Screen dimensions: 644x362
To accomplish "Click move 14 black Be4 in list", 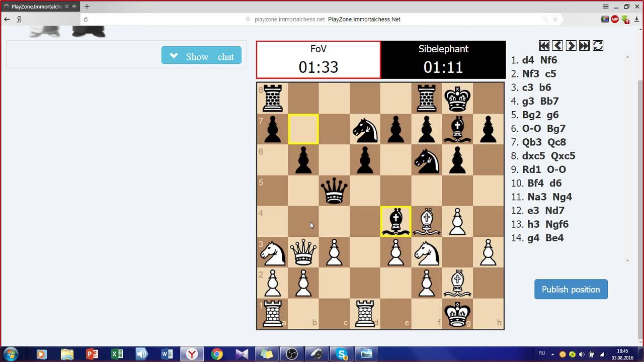I will click(554, 238).
